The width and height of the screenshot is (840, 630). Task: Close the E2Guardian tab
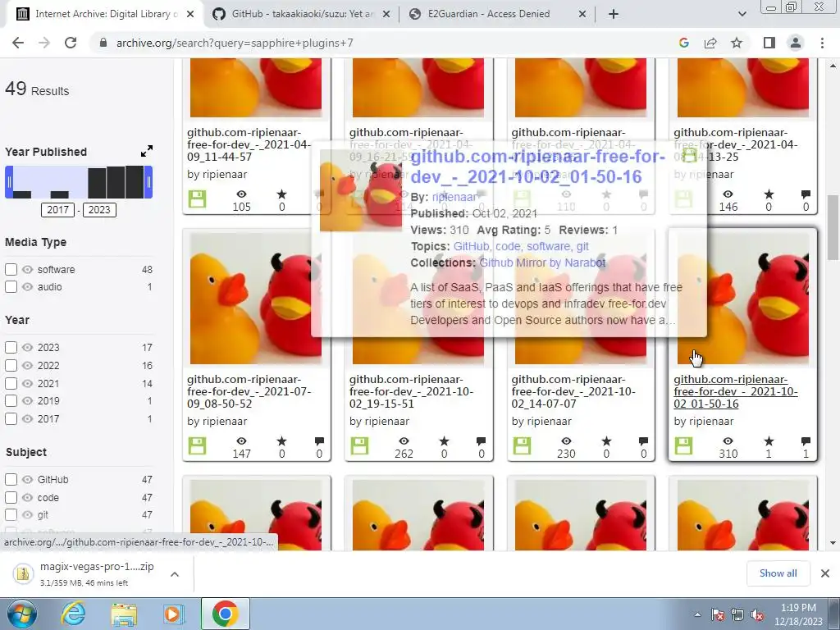(582, 15)
